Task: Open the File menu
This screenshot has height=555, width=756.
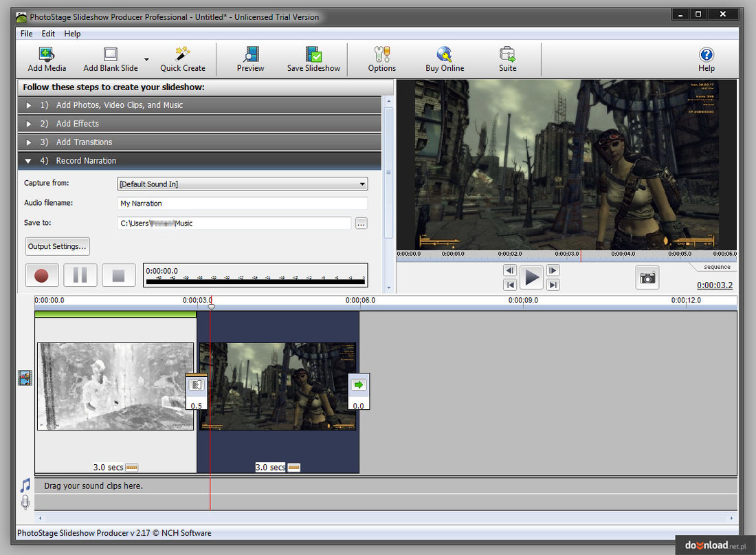Action: (x=27, y=33)
